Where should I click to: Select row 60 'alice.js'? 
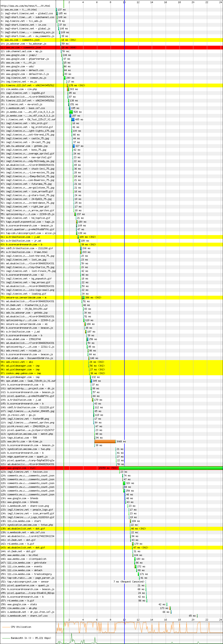[x=111, y=233]
